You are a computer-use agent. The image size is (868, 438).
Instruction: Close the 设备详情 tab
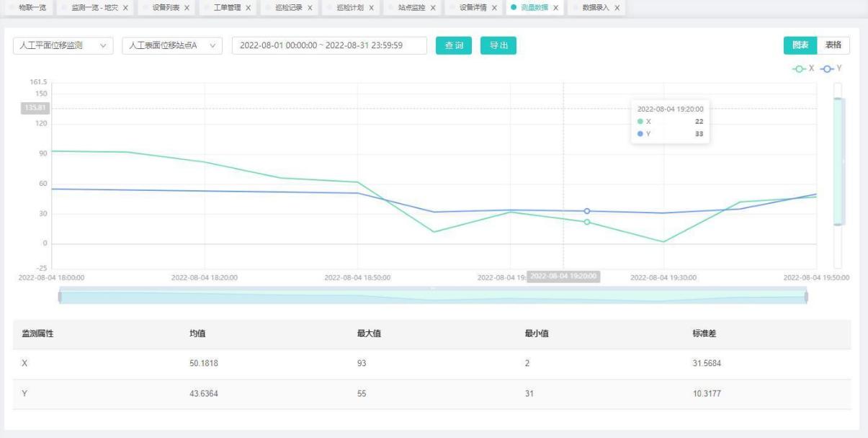pos(494,8)
